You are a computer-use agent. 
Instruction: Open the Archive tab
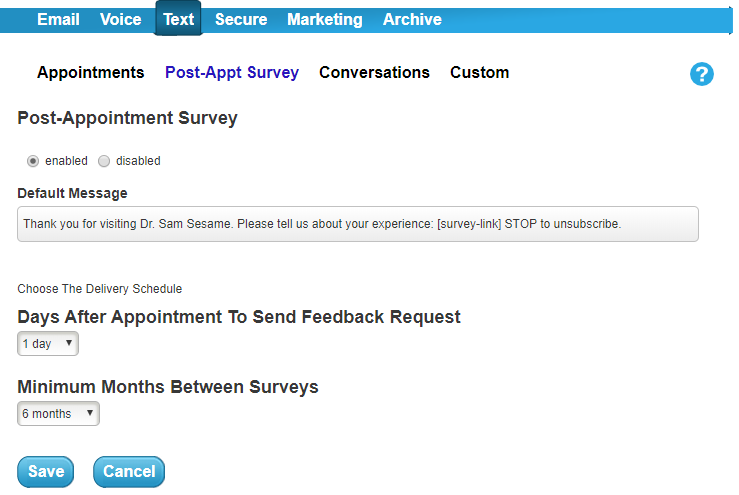point(412,19)
